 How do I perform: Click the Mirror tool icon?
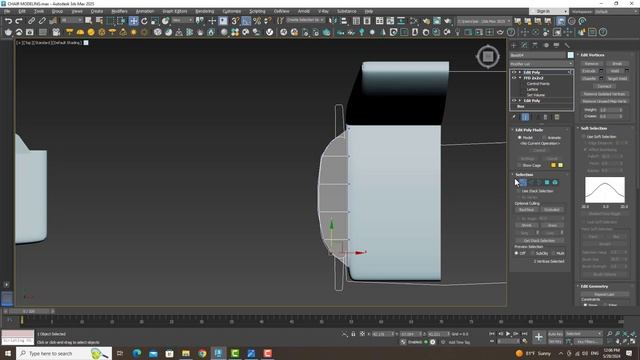point(333,21)
